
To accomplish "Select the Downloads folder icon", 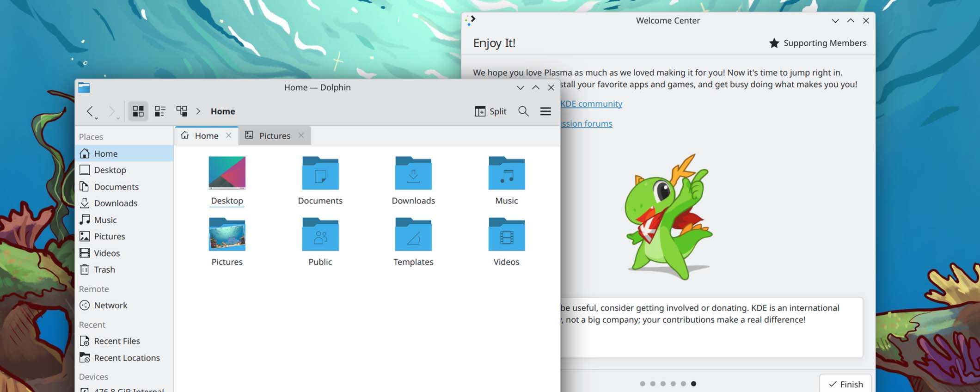I will 413,173.
